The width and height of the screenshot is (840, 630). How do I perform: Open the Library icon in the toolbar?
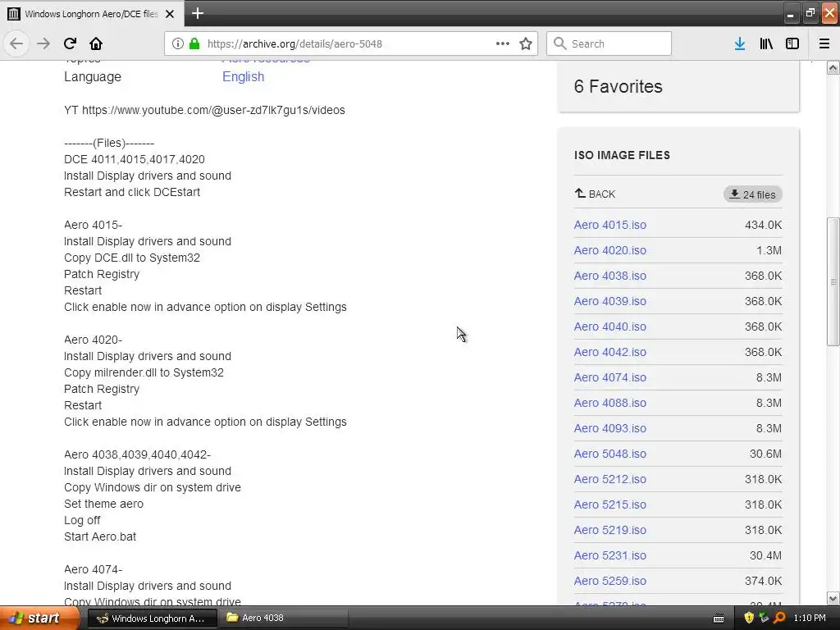point(766,44)
